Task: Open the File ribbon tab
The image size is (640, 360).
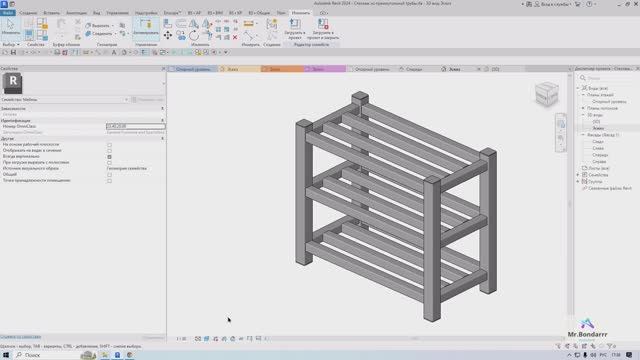Action: (x=8, y=13)
